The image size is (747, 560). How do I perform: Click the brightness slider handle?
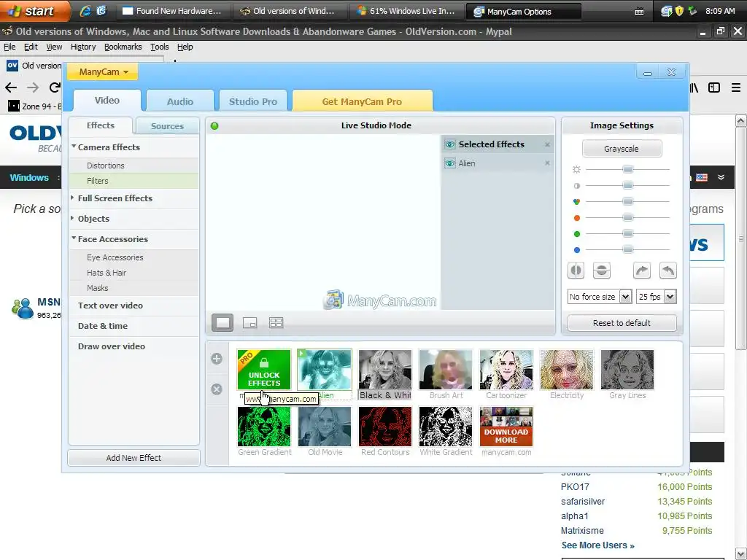click(628, 169)
